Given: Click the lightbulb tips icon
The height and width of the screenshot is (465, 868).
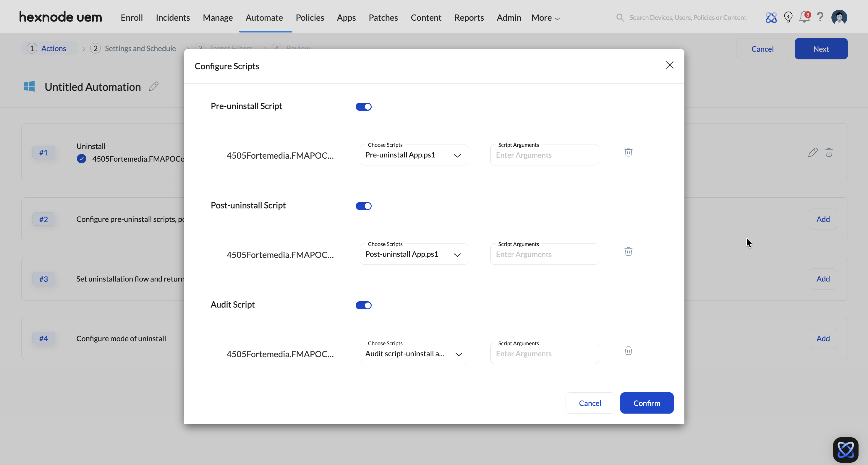Looking at the screenshot, I should tap(788, 17).
